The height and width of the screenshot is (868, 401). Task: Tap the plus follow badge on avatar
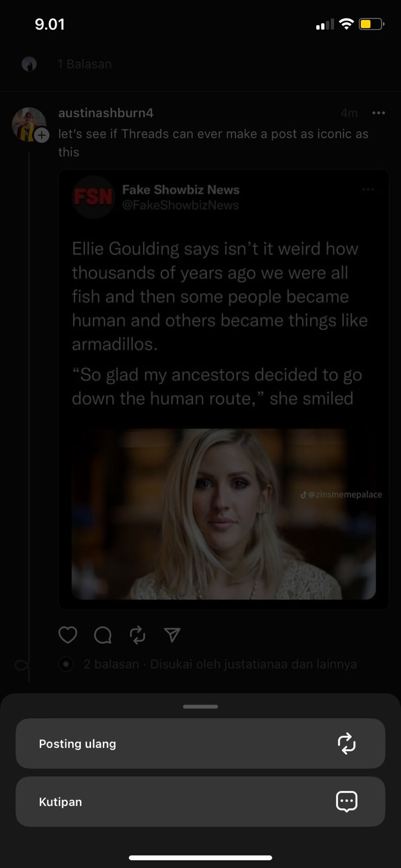pos(42,135)
